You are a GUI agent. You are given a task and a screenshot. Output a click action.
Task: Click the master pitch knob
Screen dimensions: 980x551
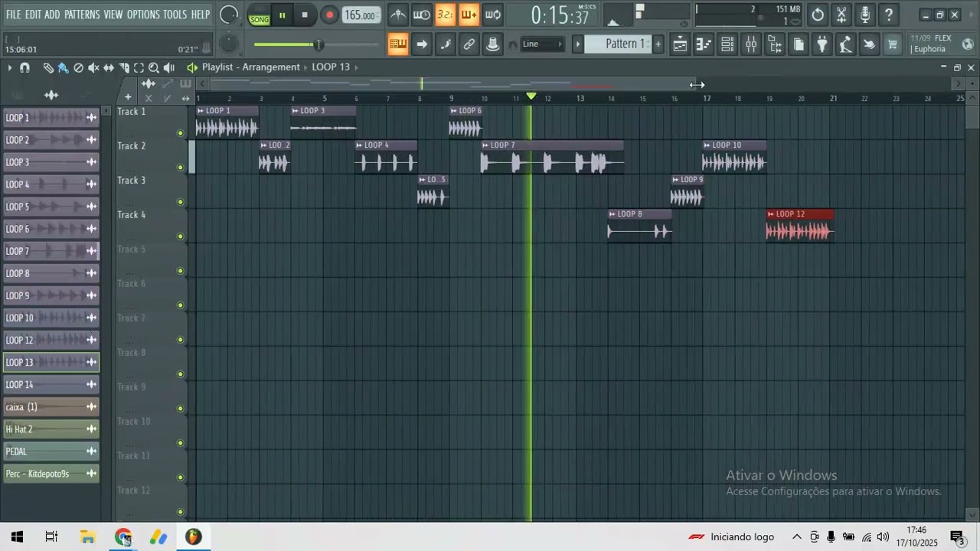(228, 44)
